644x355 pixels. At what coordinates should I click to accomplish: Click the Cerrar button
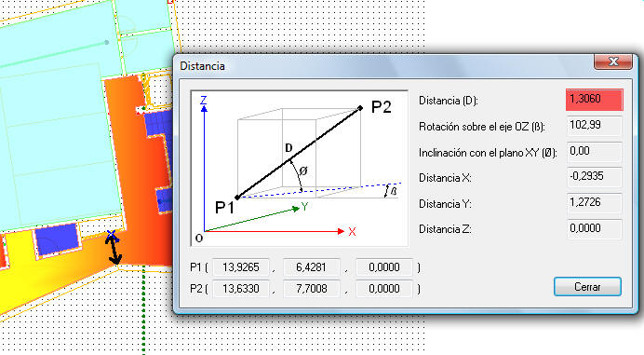[587, 287]
